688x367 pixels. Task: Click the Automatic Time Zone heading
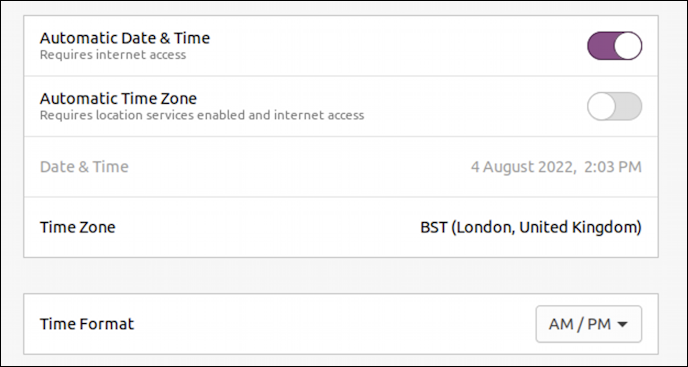click(x=118, y=98)
